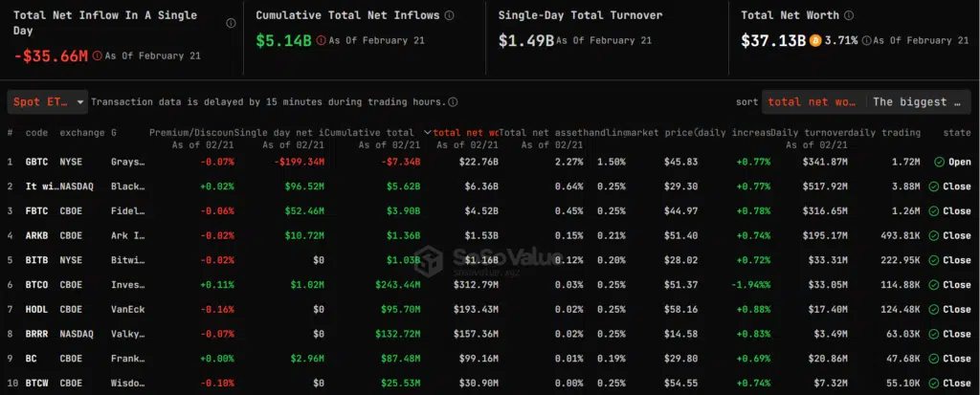Click the info icon next to Cumulative Total Net Inflows
Image resolution: width=980 pixels, height=395 pixels.
tap(450, 15)
